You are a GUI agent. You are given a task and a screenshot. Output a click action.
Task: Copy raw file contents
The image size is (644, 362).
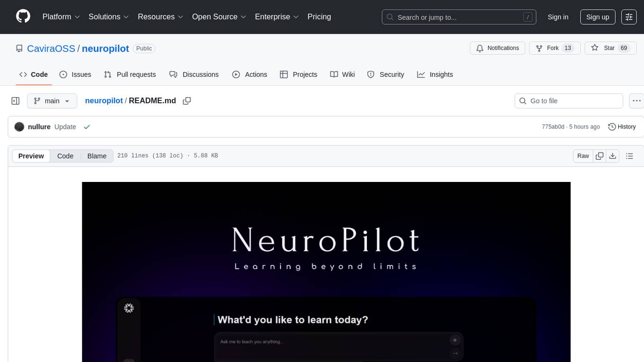[x=599, y=156]
